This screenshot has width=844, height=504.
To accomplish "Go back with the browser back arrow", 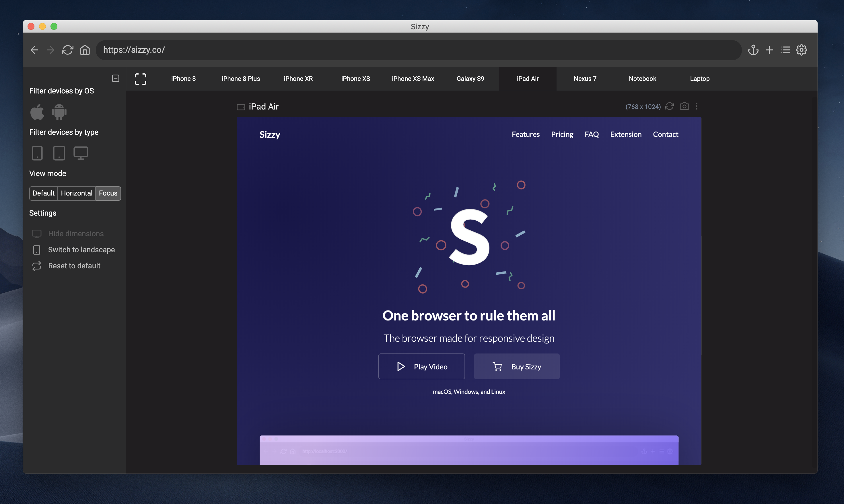I will pyautogui.click(x=34, y=50).
